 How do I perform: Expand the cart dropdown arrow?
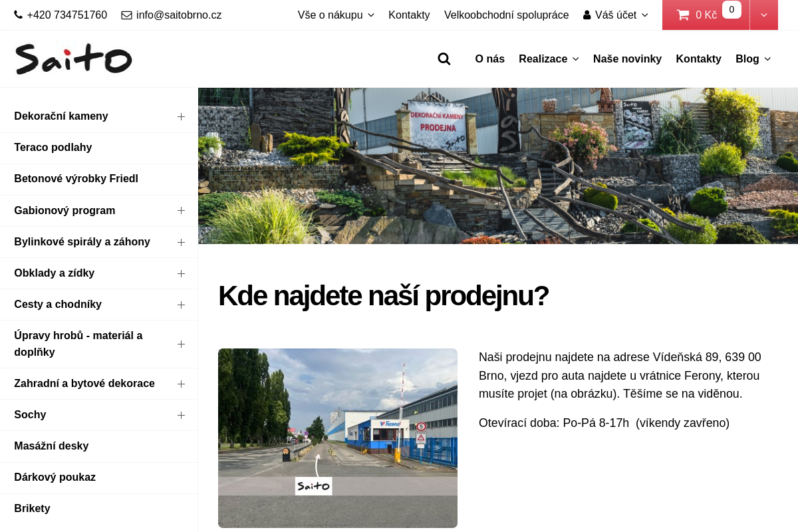point(764,15)
